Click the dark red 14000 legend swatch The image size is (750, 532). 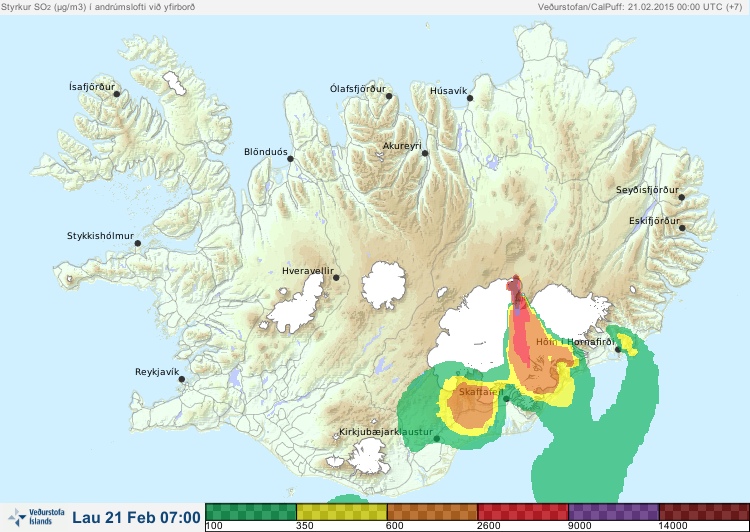click(704, 512)
